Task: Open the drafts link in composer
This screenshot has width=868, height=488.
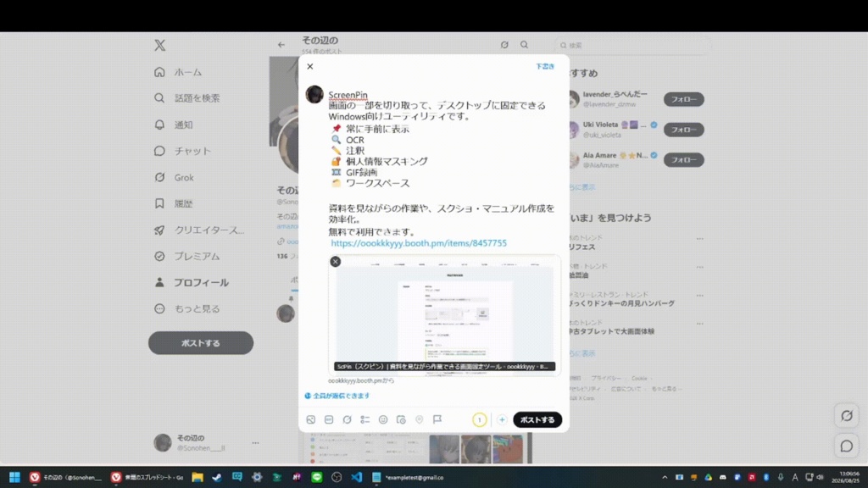Action: pos(545,66)
